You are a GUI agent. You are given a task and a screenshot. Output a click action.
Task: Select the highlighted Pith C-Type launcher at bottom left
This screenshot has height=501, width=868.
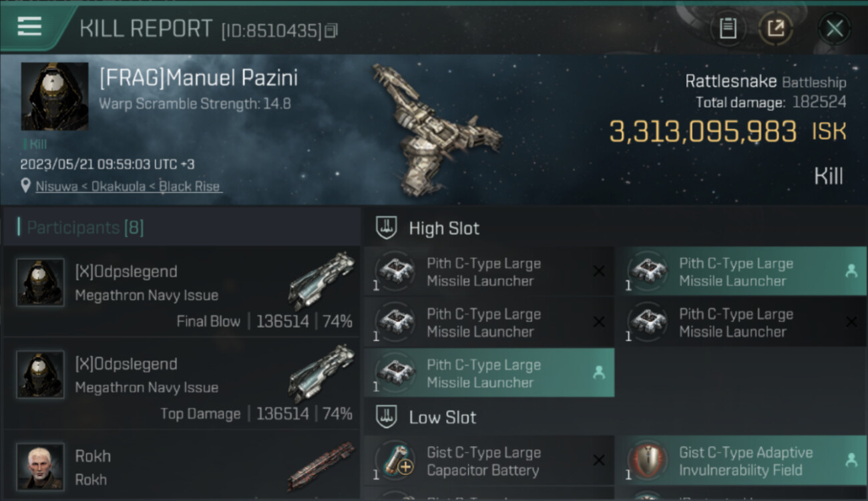tap(489, 373)
